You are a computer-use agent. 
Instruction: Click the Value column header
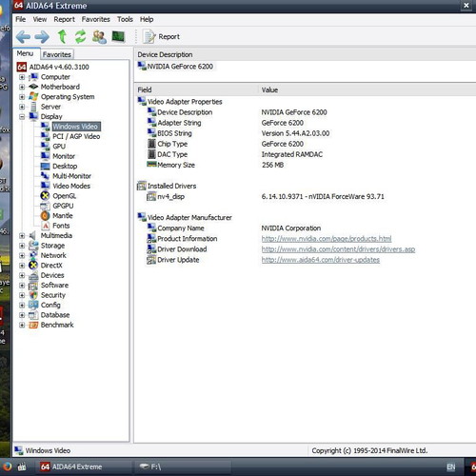[367, 89]
